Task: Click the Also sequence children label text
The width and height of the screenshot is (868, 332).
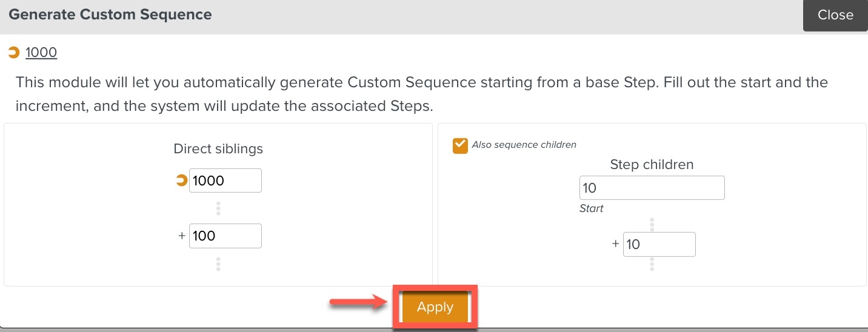Action: (x=524, y=145)
